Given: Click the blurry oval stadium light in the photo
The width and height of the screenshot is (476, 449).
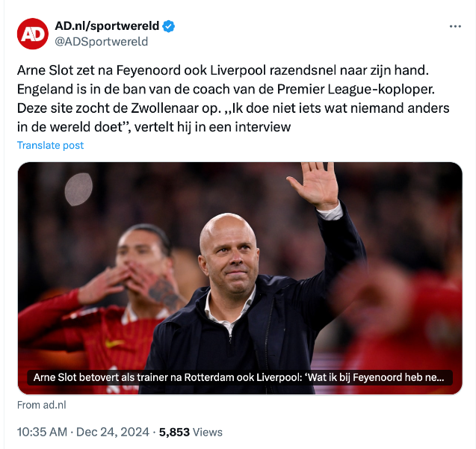Looking at the screenshot, I should pos(78,189).
